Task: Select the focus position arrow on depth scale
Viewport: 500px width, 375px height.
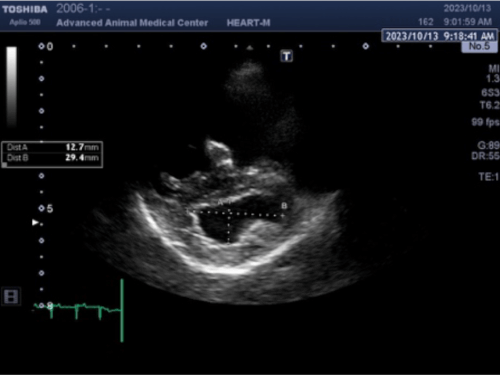Action: click(35, 222)
